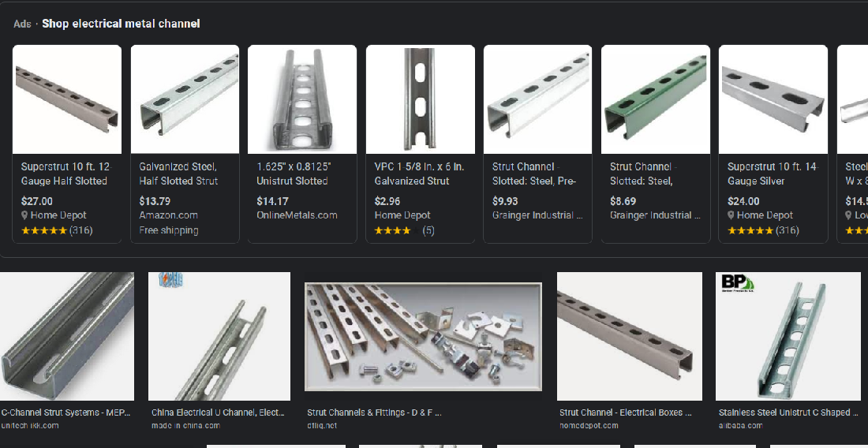Open the green Strut Channel Grainger image

click(656, 99)
